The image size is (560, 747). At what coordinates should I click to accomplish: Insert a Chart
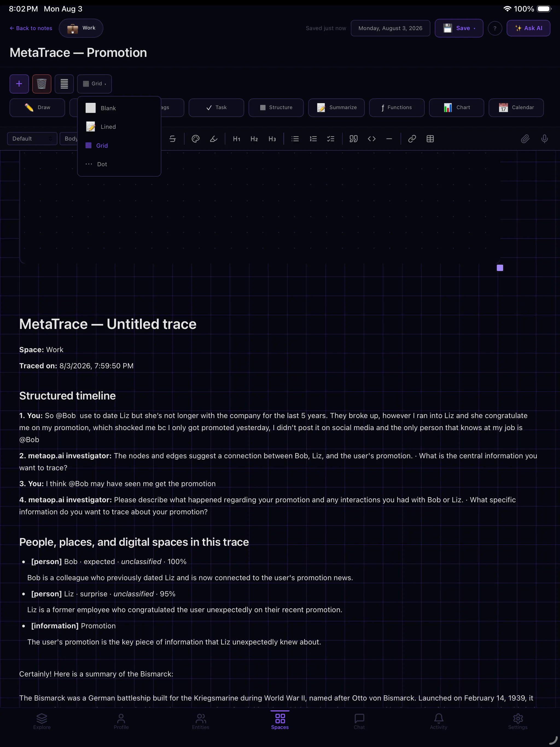pos(456,108)
